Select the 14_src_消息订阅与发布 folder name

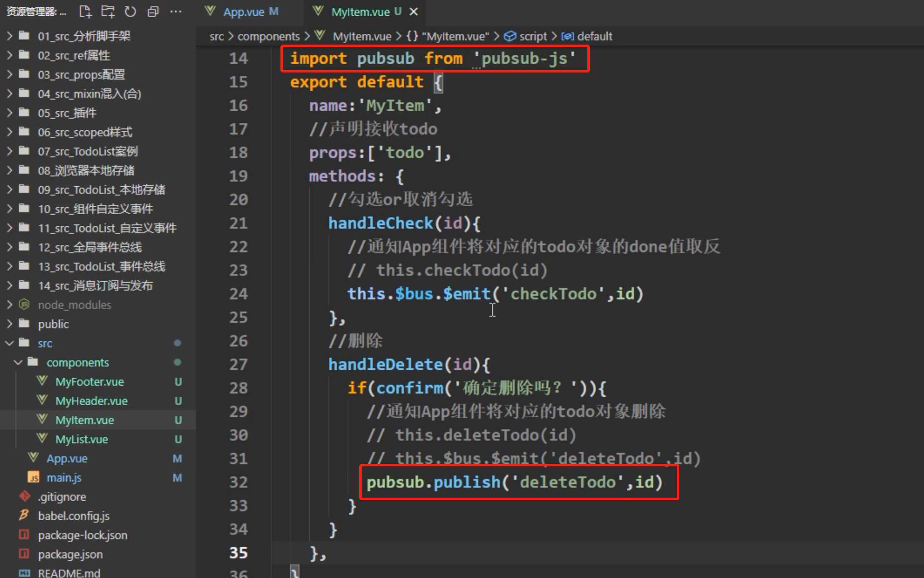(95, 285)
